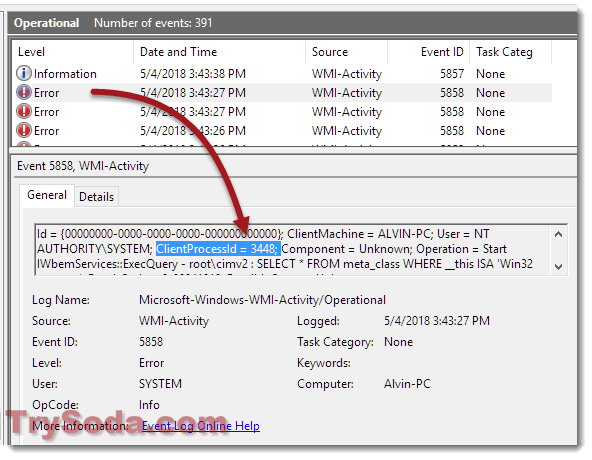Screen dimensions: 592x460
Task: Click the Source column header
Action: point(346,52)
